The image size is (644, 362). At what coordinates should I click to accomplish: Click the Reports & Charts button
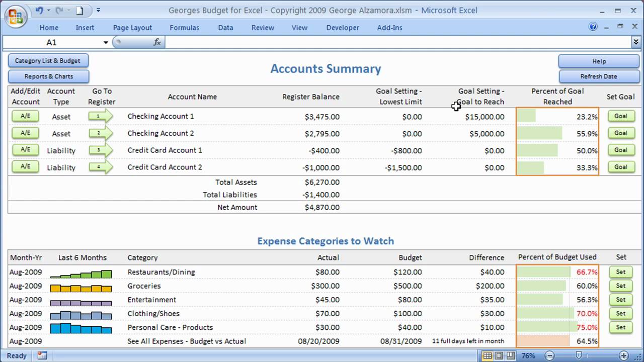pos(49,76)
